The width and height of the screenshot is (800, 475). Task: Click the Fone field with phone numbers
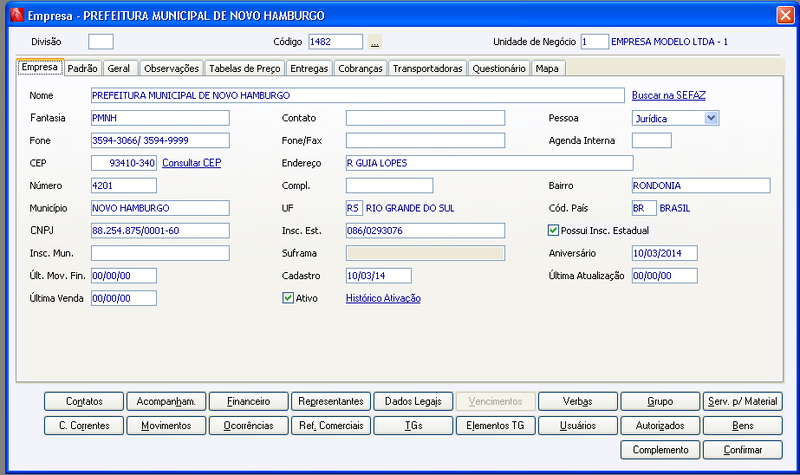160,140
